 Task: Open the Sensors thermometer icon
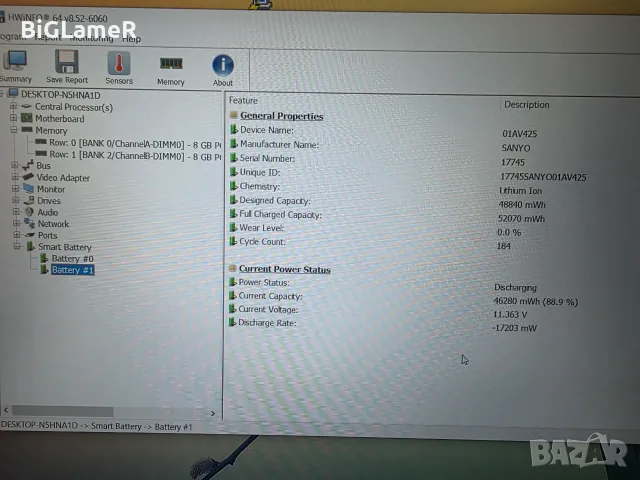(x=119, y=68)
